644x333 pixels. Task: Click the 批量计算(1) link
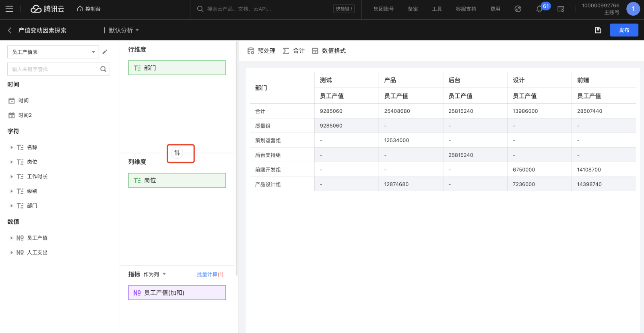point(210,274)
